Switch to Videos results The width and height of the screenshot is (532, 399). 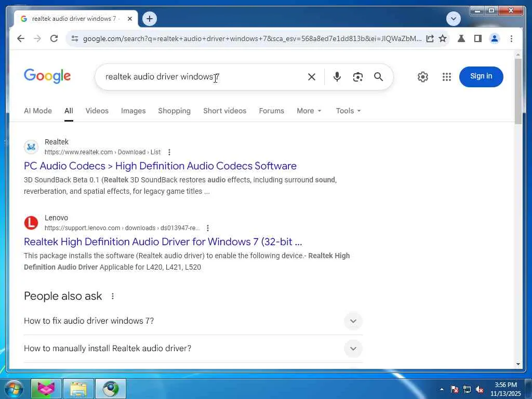[97, 111]
